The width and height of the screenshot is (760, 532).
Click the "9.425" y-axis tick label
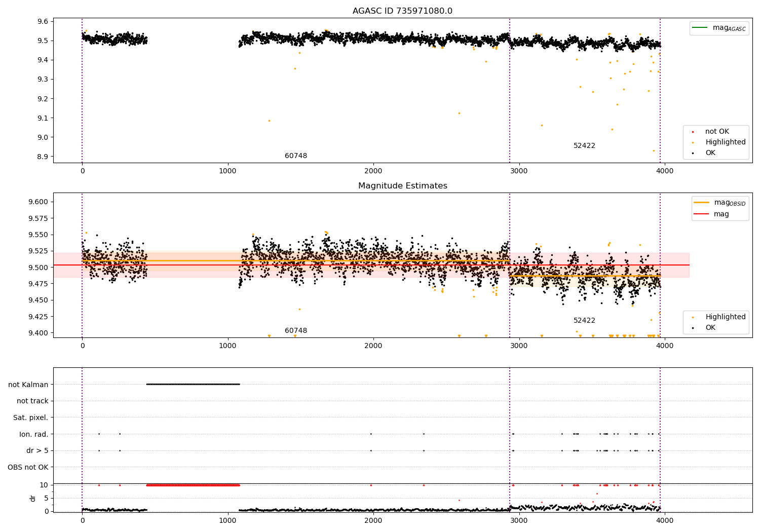39,317
